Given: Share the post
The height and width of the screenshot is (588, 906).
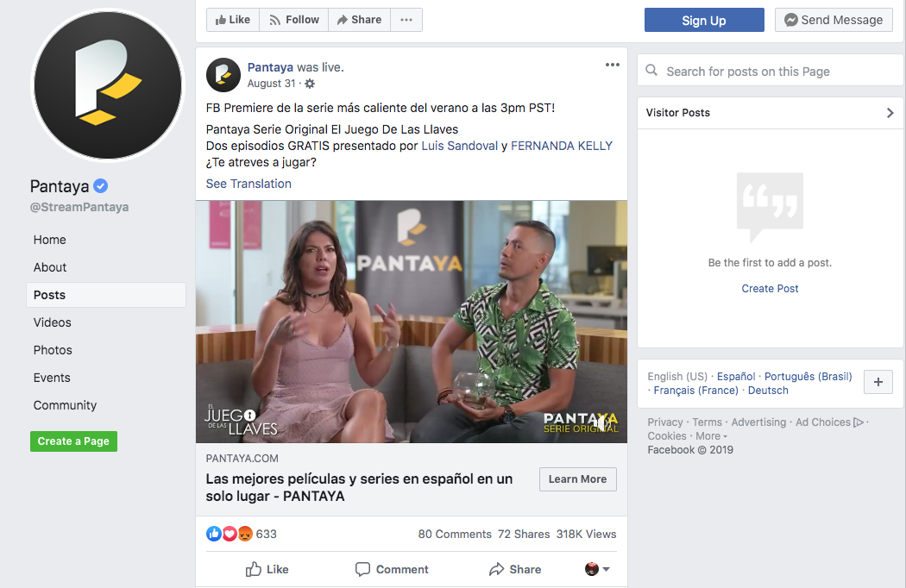Looking at the screenshot, I should [x=515, y=570].
